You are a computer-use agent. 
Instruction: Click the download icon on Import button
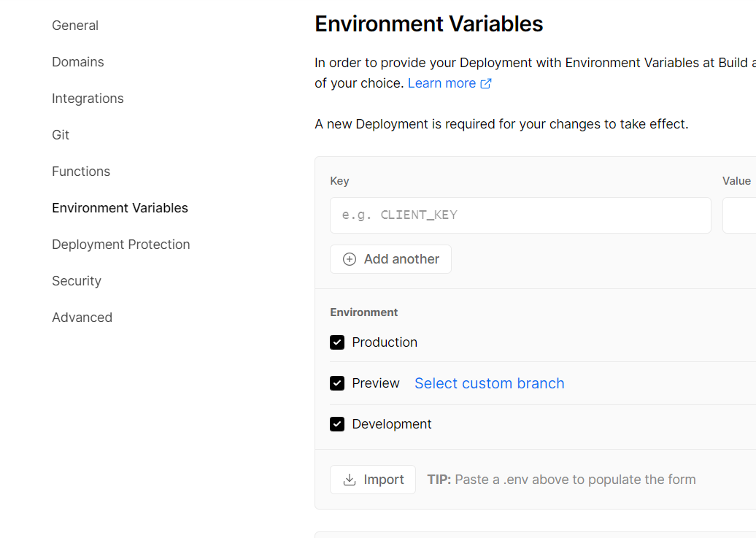click(x=350, y=480)
